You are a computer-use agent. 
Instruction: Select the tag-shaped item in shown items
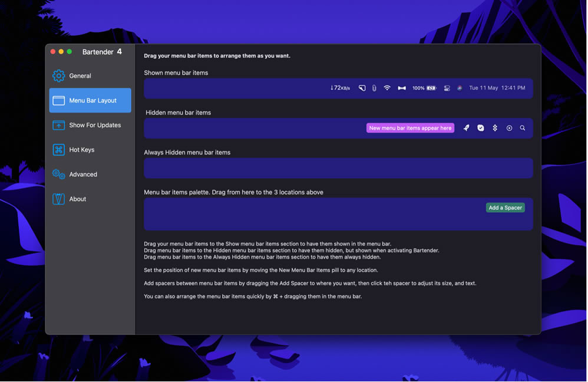362,88
